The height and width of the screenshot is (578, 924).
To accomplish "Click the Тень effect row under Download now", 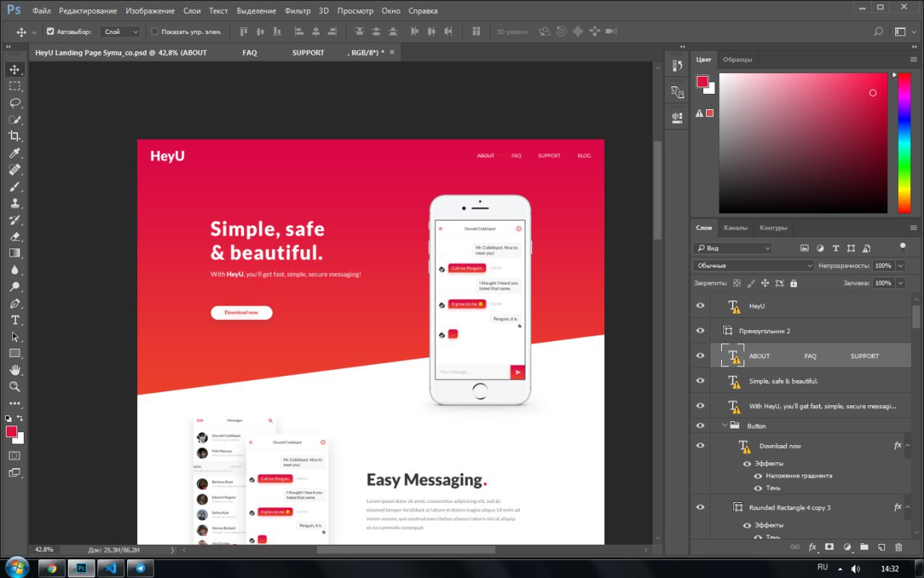I will 773,488.
